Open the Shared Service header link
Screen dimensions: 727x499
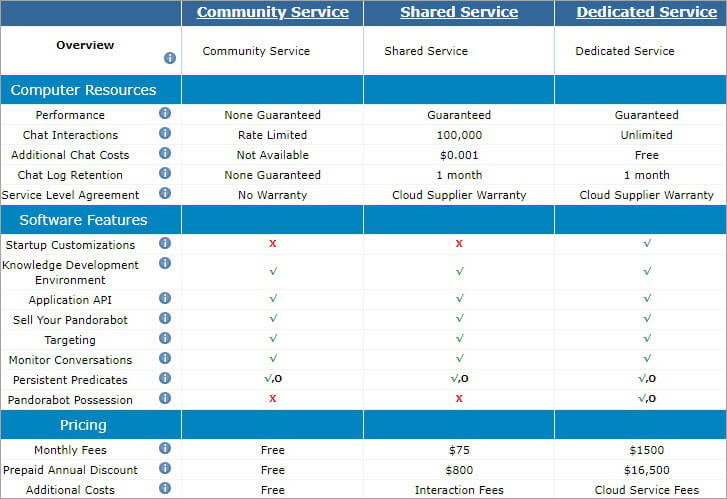[x=459, y=12]
